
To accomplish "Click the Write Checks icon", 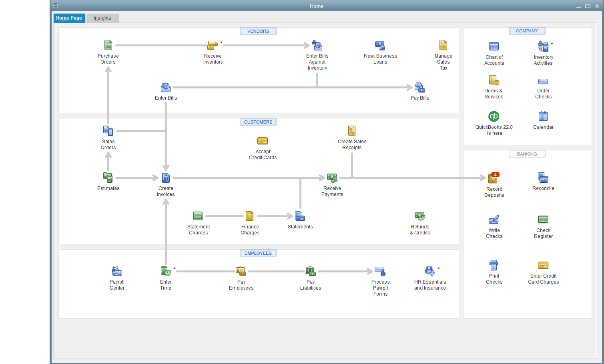I will 494,220.
